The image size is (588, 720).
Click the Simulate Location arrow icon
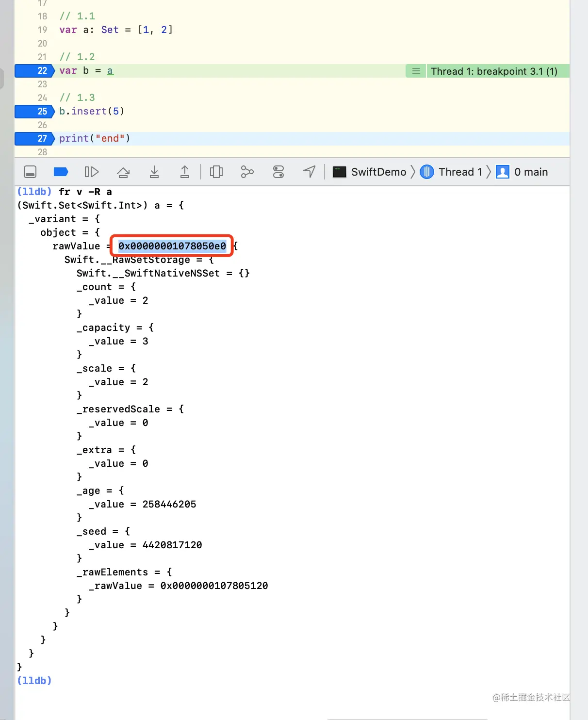(x=310, y=172)
